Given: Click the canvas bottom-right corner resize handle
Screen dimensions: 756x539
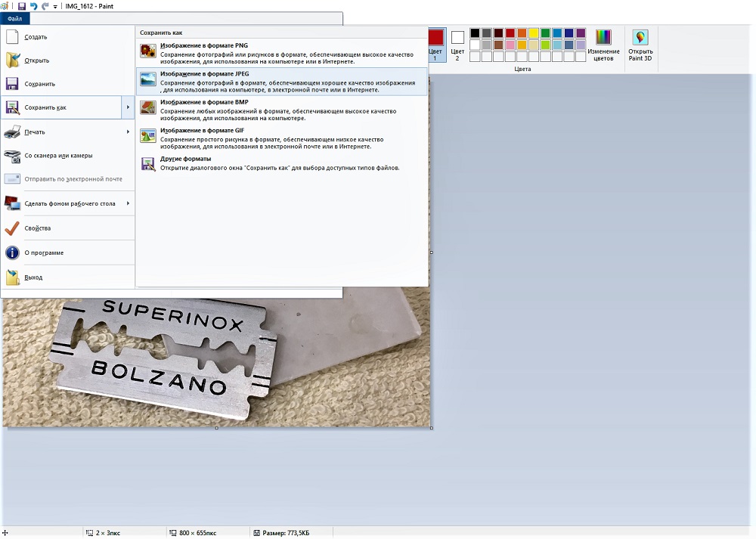Looking at the screenshot, I should pyautogui.click(x=432, y=428).
